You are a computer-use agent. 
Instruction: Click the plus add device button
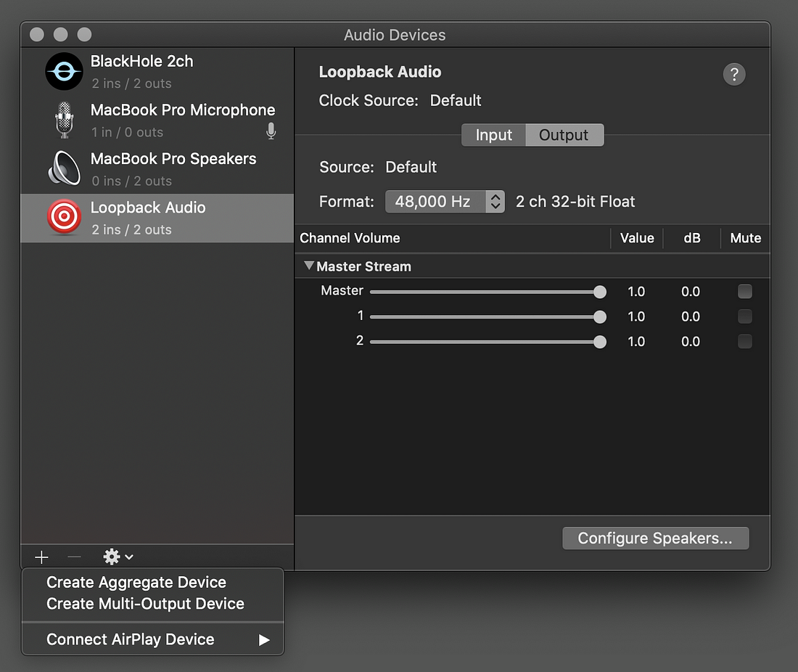tap(42, 557)
